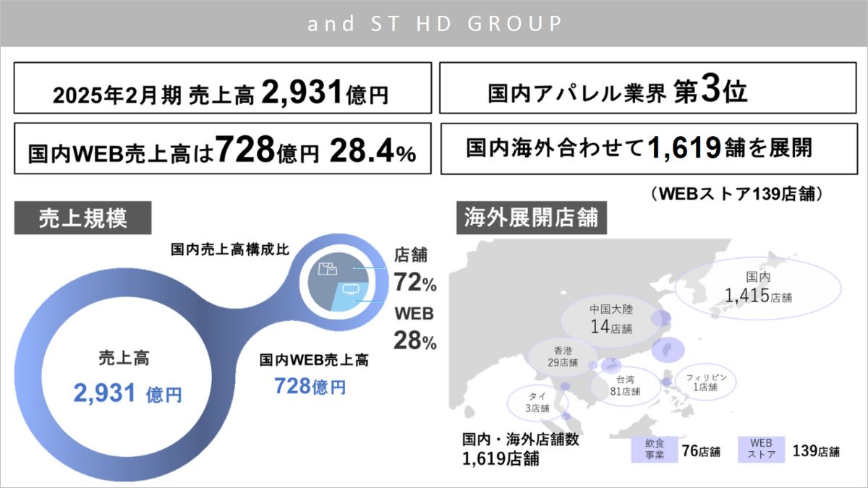
Task: Click the 飲食事業 purple legend box
Action: click(x=654, y=450)
